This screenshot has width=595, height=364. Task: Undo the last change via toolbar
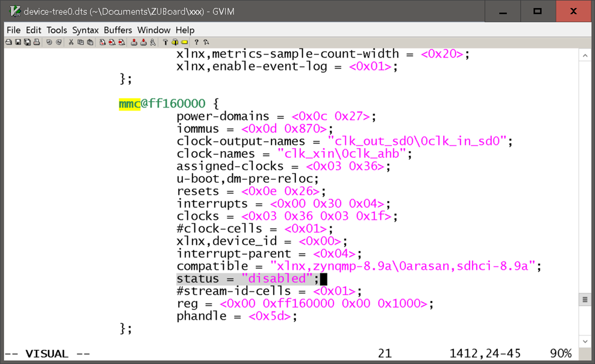point(49,42)
